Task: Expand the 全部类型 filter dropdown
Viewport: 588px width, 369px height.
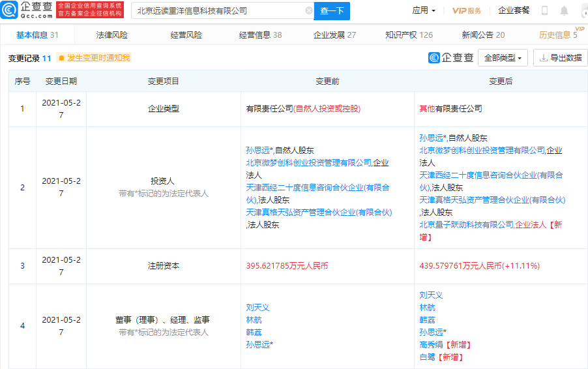Action: 503,58
